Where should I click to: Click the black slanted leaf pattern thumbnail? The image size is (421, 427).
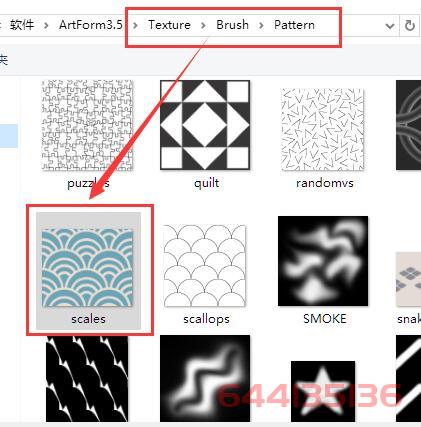pos(87,379)
